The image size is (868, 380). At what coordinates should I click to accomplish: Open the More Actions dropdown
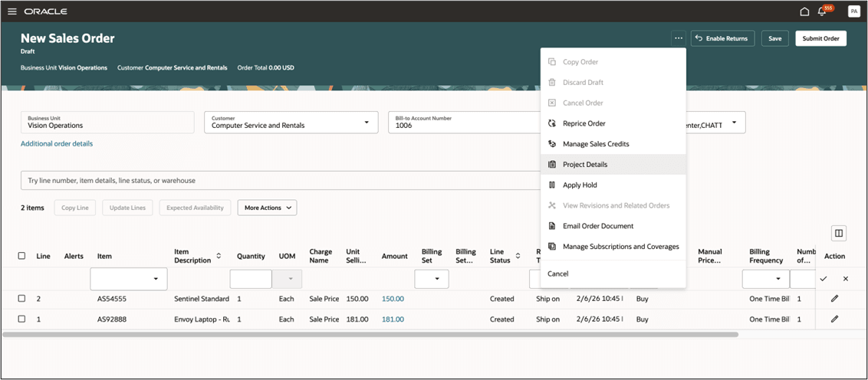(x=268, y=208)
